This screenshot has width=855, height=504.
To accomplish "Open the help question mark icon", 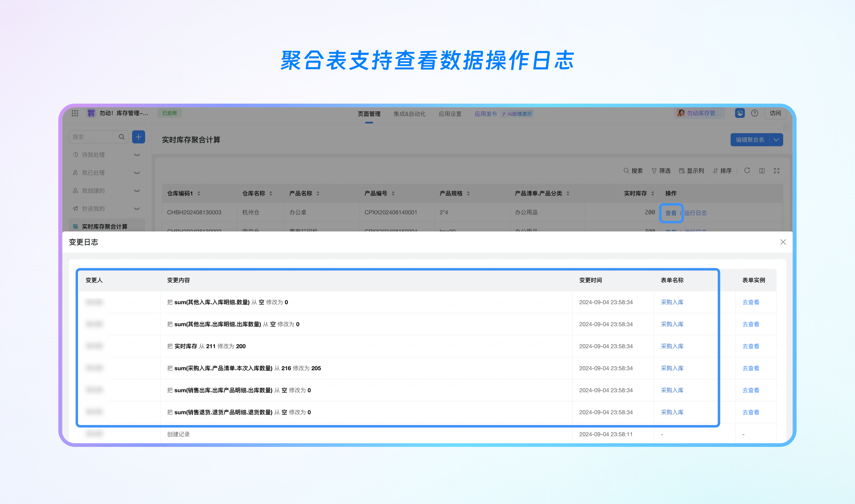I will click(x=754, y=113).
